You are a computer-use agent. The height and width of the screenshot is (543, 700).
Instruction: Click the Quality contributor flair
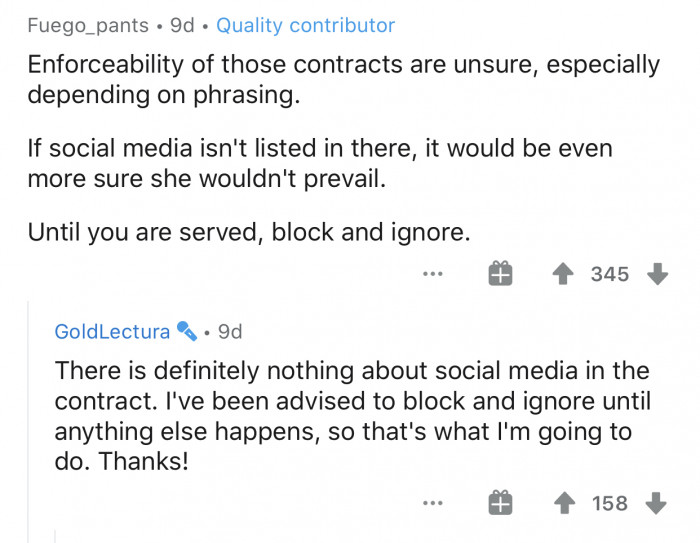(x=305, y=25)
